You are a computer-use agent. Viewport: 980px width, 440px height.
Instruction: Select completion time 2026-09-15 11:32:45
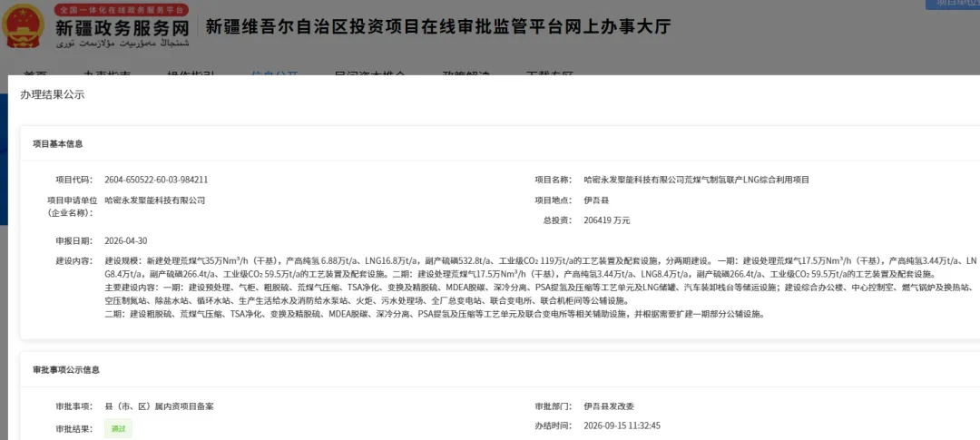(622, 426)
